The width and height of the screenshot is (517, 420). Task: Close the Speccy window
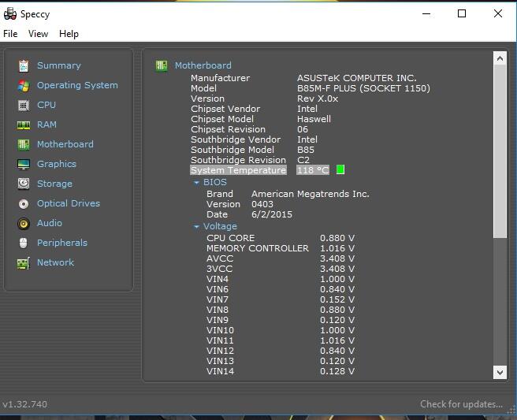coord(498,13)
